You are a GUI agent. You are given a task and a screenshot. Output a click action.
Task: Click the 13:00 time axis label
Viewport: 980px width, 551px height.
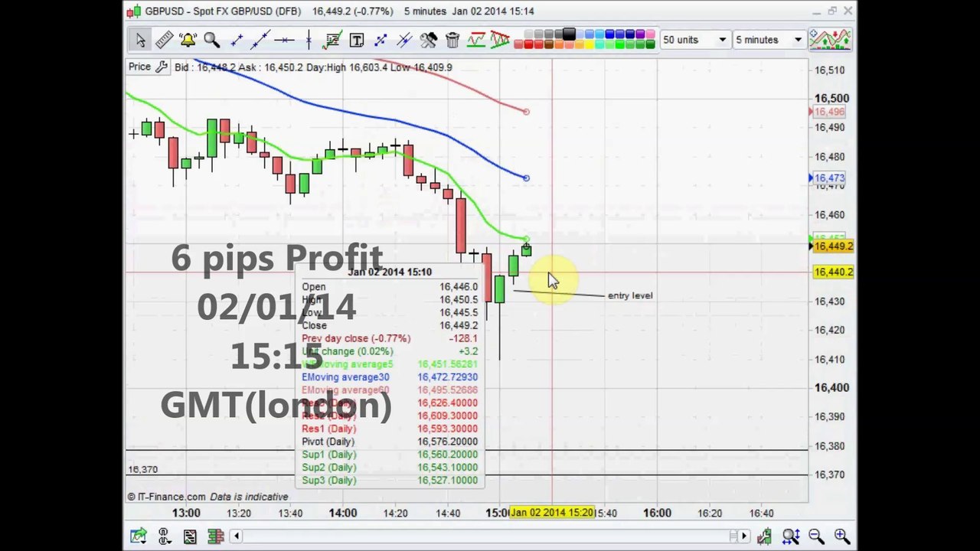[x=186, y=514]
